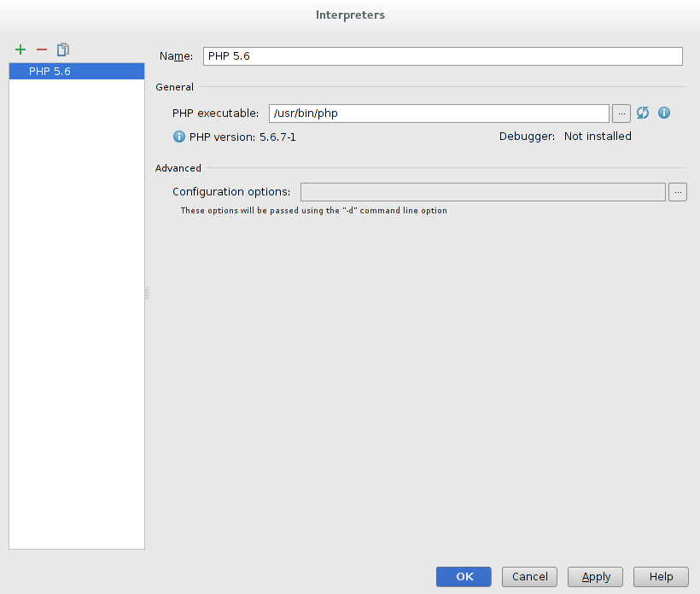
Task: Click the info icon beside PHP version
Action: [179, 137]
